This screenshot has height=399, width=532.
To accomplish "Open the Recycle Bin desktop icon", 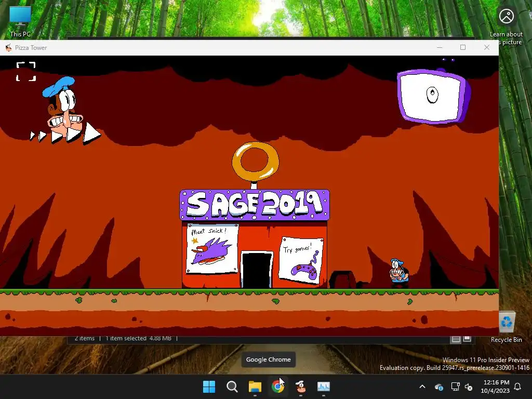I will tap(507, 327).
